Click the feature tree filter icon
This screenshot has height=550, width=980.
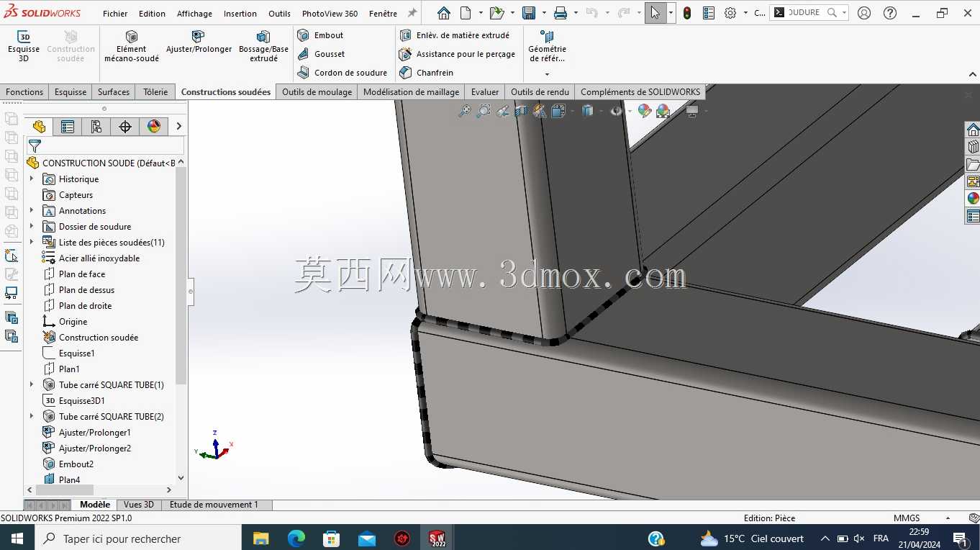(35, 146)
